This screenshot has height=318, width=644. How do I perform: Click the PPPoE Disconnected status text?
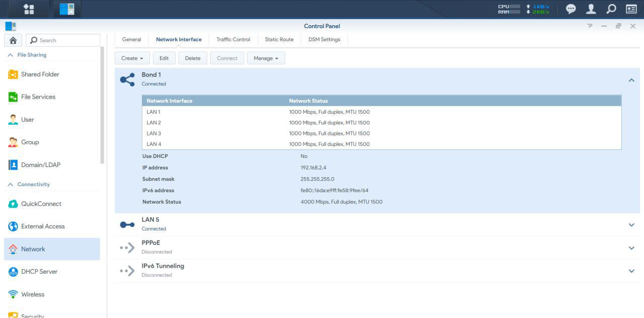pyautogui.click(x=156, y=252)
